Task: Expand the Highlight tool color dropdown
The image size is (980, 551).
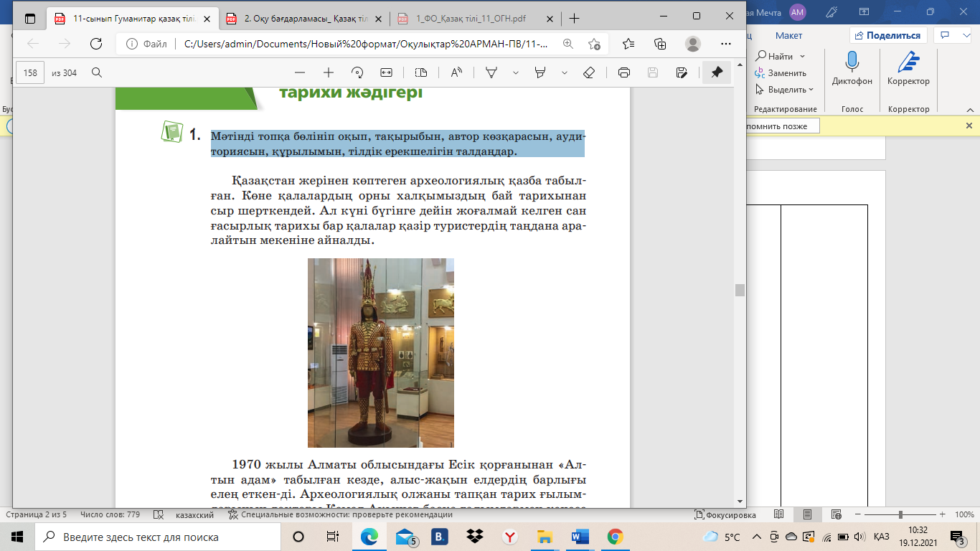Action: tap(565, 72)
